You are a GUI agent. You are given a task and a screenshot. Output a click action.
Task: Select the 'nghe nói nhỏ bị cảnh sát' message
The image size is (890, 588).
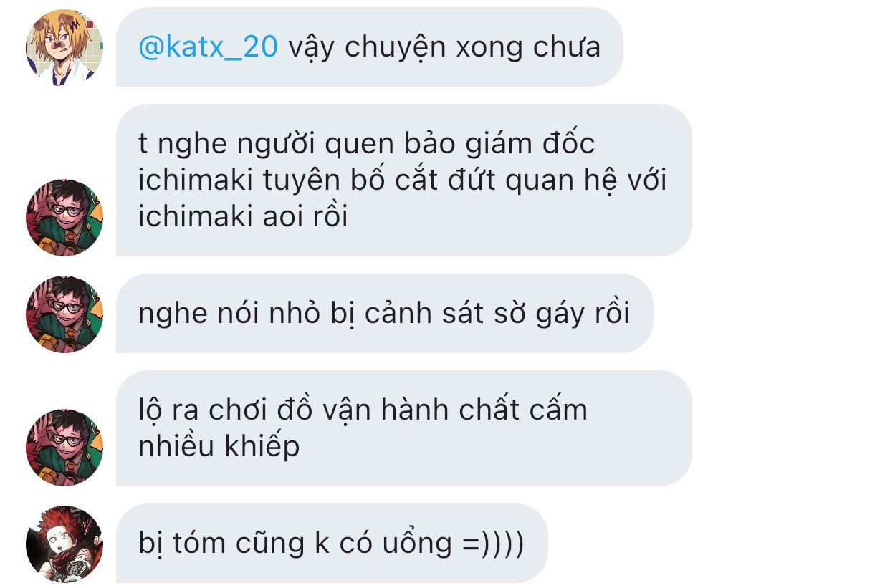(384, 313)
